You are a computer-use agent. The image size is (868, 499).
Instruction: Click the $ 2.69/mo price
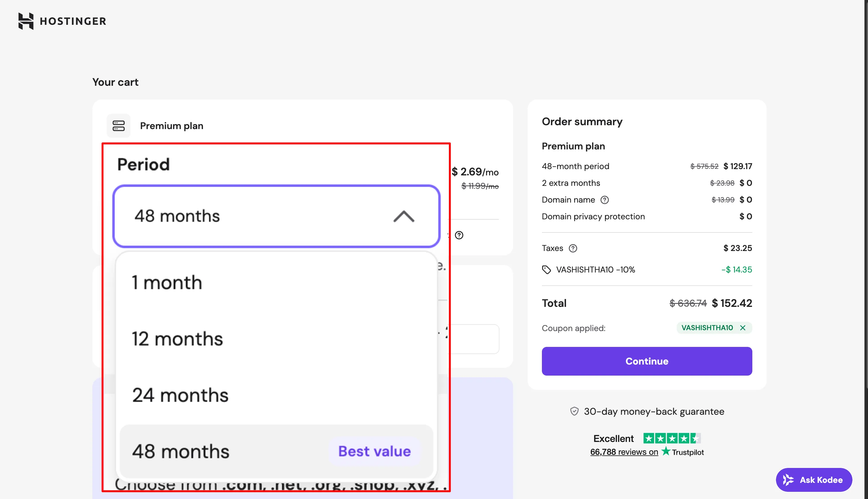coord(475,172)
